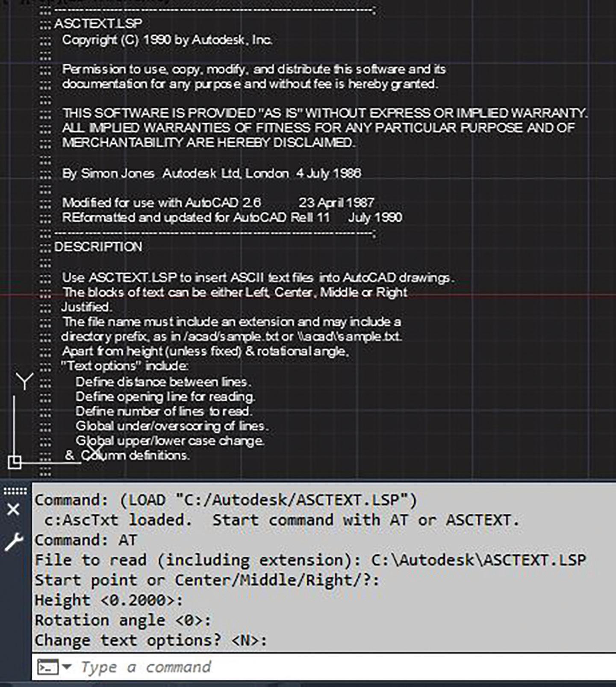The width and height of the screenshot is (616, 687).
Task: Focus the "Type a command" input field
Action: pos(324,667)
